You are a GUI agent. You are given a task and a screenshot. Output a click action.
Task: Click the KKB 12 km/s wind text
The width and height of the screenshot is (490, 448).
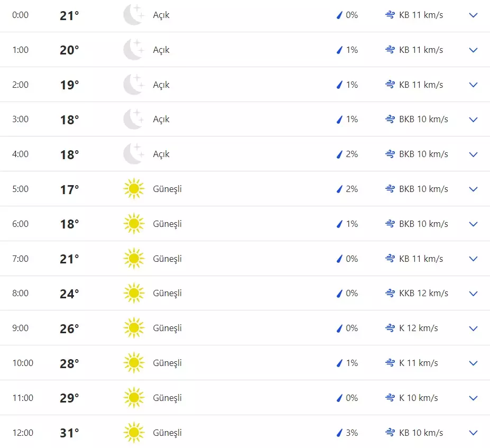423,293
